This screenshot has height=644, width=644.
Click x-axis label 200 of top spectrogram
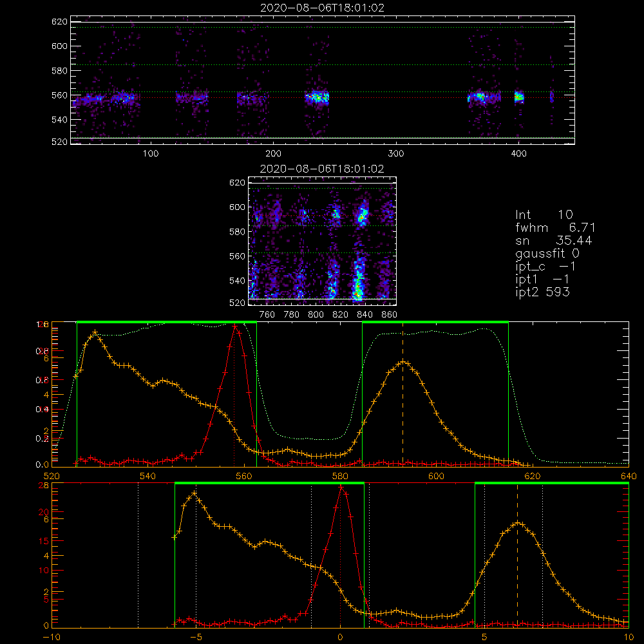click(x=274, y=154)
